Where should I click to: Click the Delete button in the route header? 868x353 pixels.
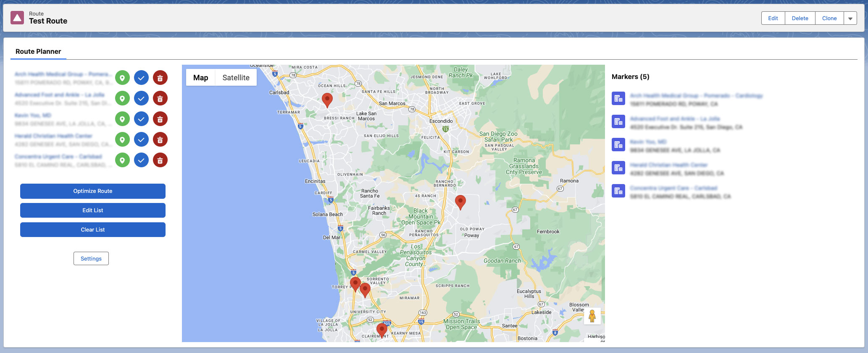[800, 18]
